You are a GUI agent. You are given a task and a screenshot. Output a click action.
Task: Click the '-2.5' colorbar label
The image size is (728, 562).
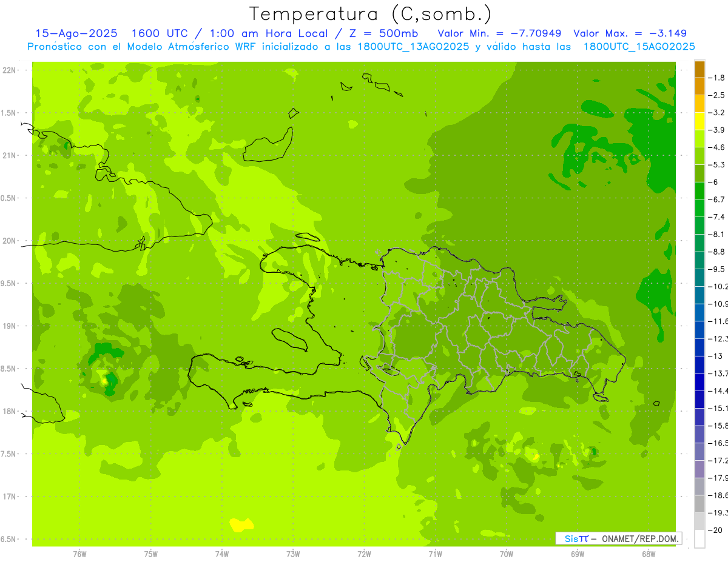[718, 95]
